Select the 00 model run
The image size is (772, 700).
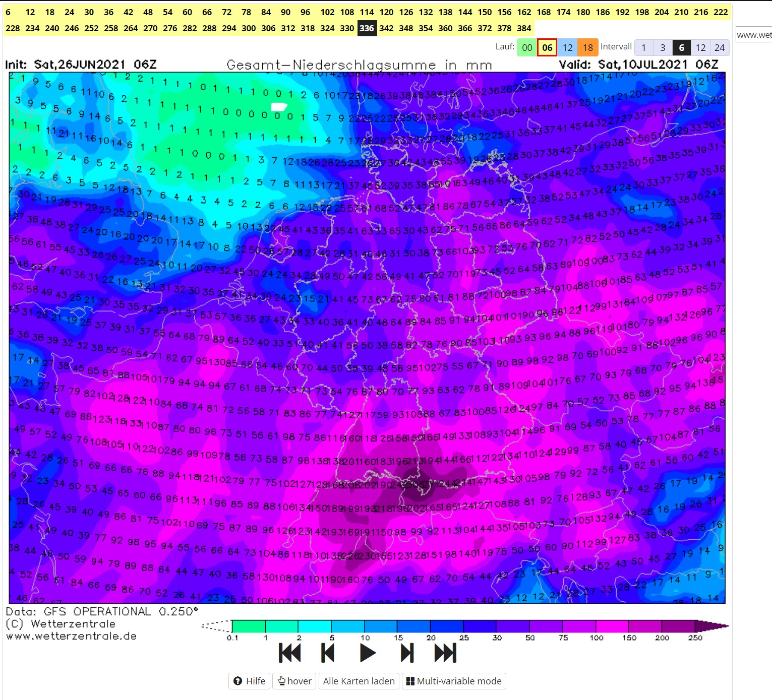tap(527, 47)
